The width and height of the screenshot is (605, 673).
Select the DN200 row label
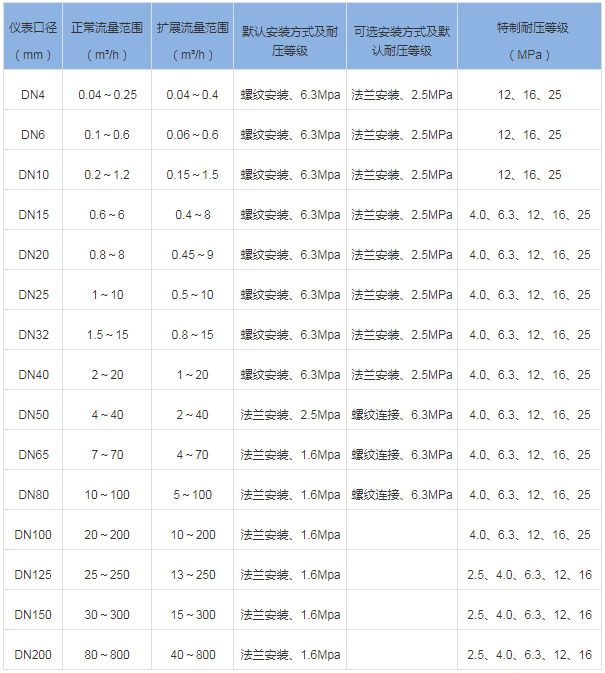[x=33, y=655]
